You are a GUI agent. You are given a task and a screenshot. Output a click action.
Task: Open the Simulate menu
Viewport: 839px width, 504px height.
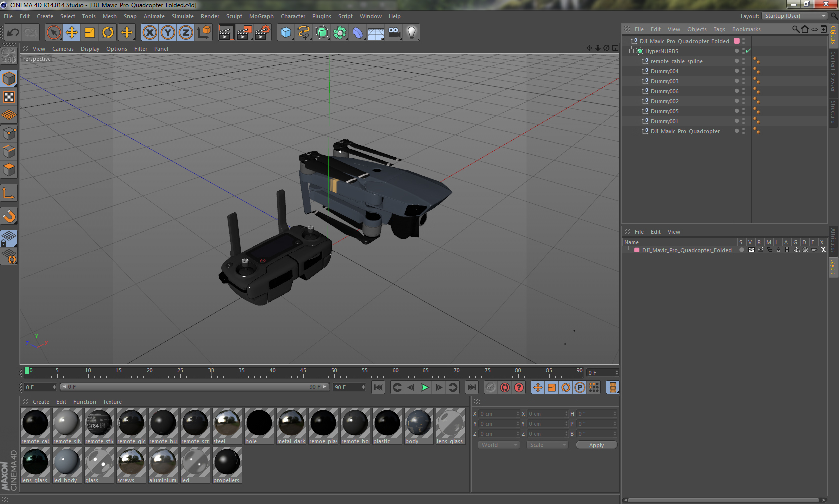tap(182, 16)
